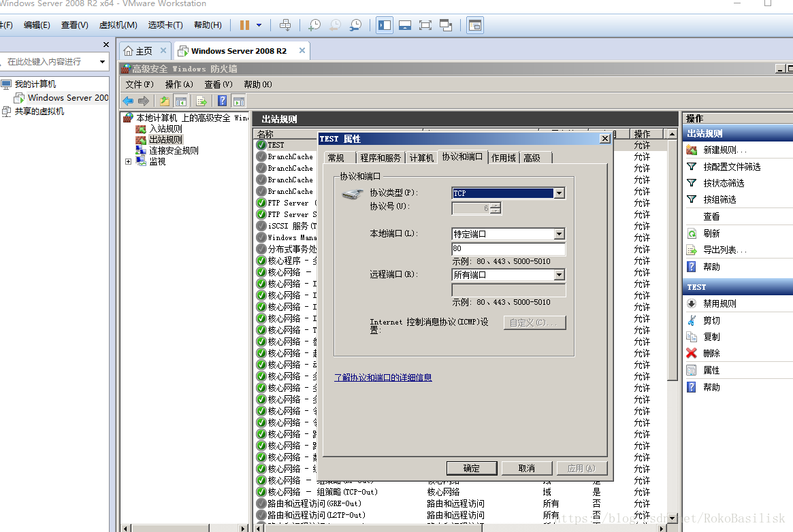Switch to the 常规 tab
This screenshot has width=793, height=532.
(x=336, y=158)
